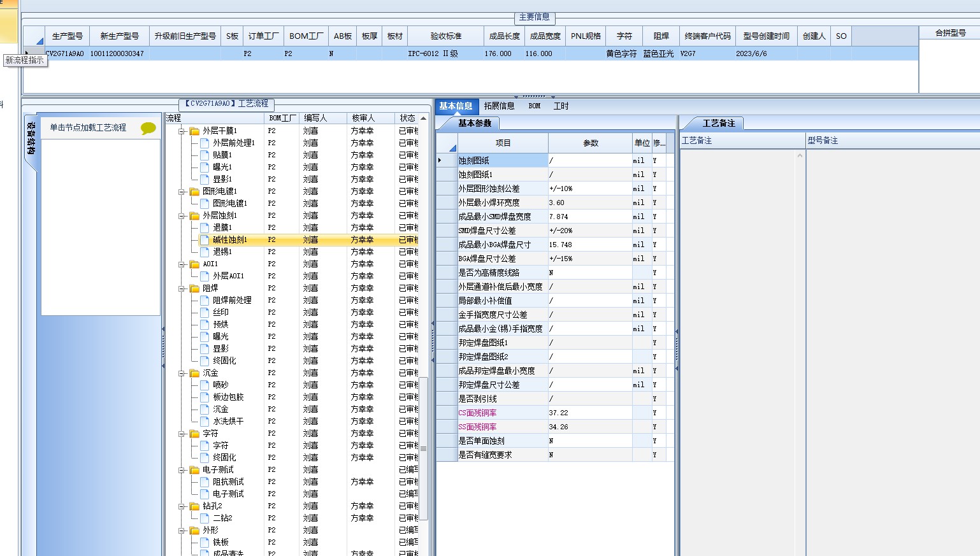Click the document icon beside 板边包胶
Screen dimensions: 980x556
click(x=205, y=397)
